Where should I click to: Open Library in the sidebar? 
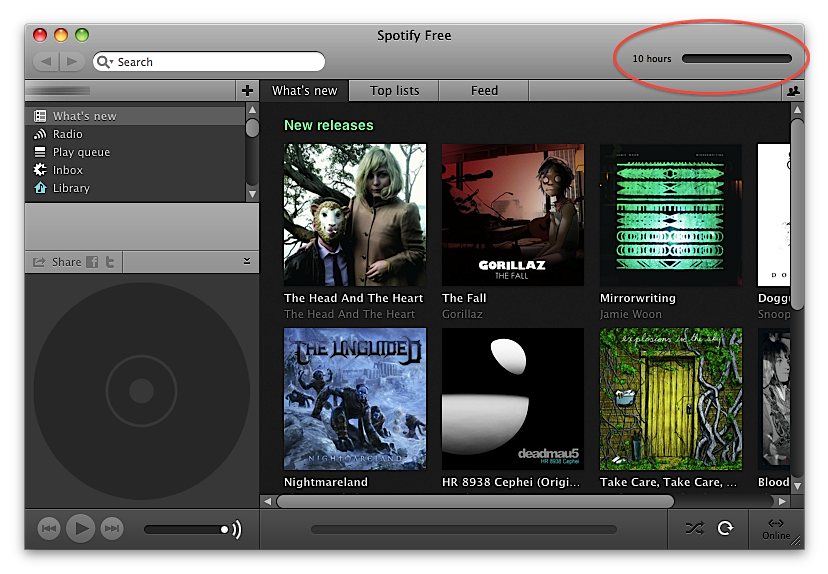coord(135,188)
